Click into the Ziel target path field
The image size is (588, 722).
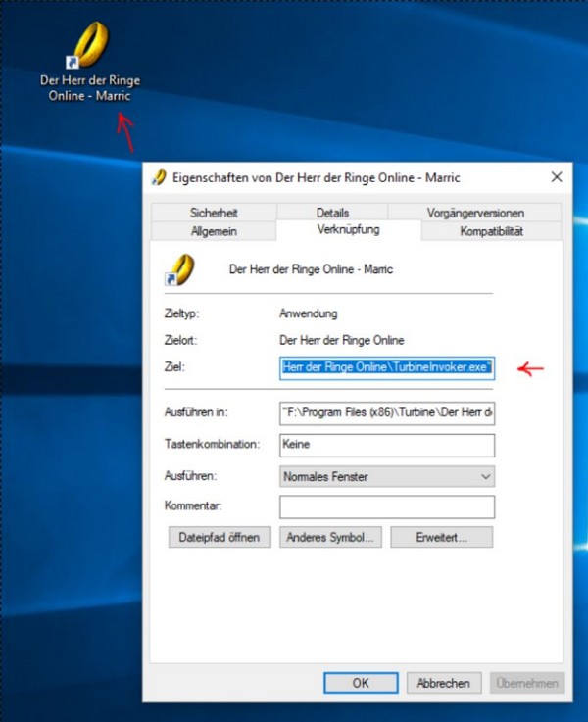click(x=387, y=367)
